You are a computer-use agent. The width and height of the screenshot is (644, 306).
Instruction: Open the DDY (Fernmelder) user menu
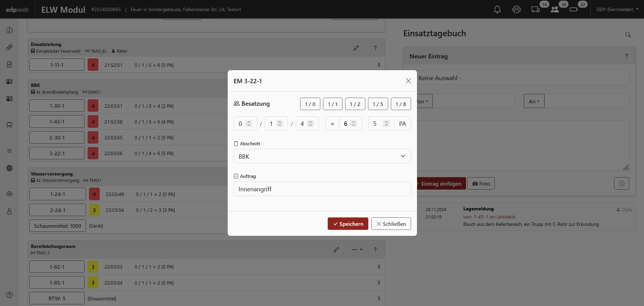[617, 9]
